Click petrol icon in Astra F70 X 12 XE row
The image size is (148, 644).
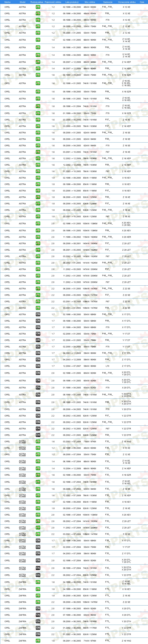(38, 20)
